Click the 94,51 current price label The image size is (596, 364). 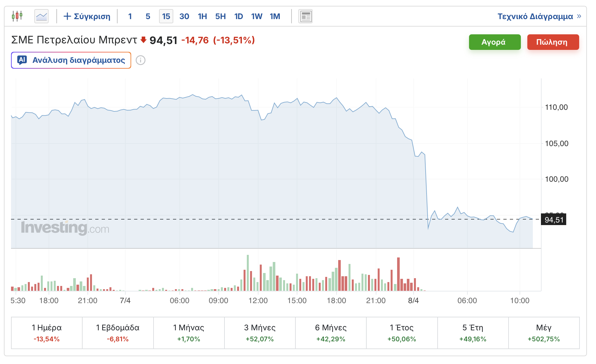(x=554, y=220)
